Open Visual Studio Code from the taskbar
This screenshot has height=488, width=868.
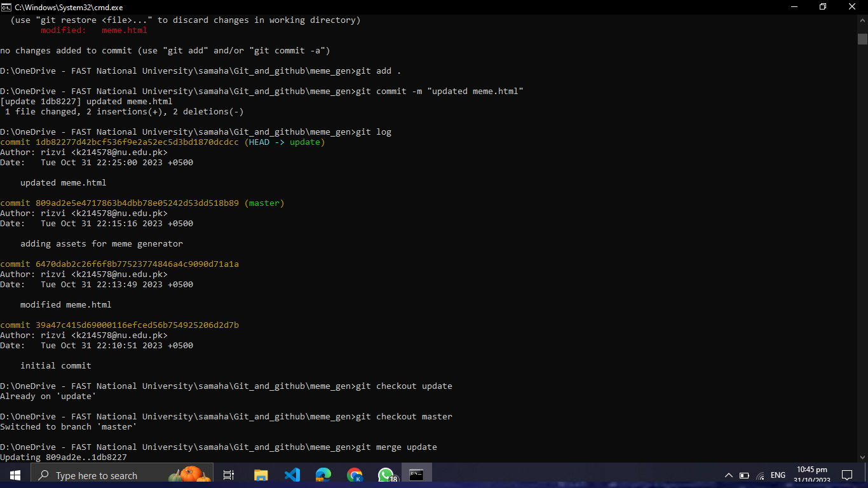(292, 475)
